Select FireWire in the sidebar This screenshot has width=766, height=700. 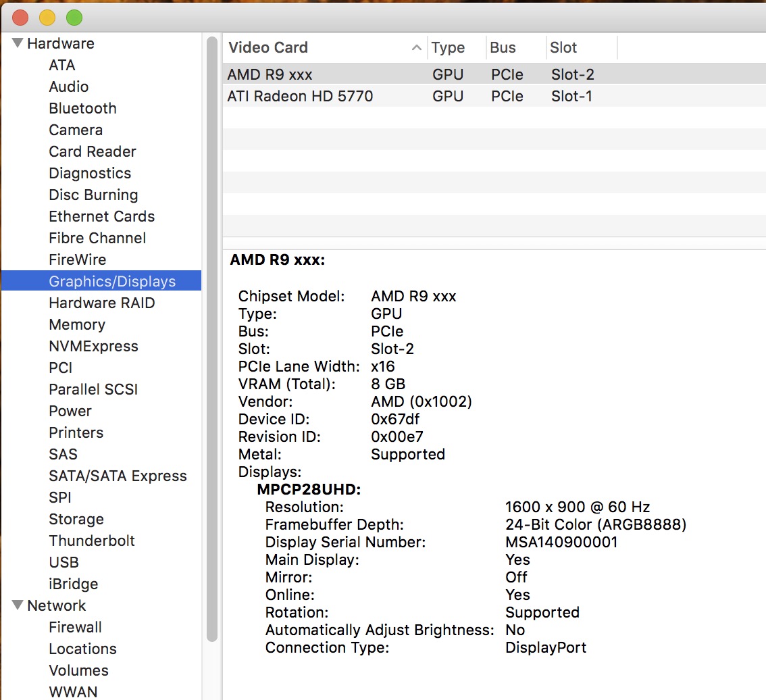pos(77,259)
